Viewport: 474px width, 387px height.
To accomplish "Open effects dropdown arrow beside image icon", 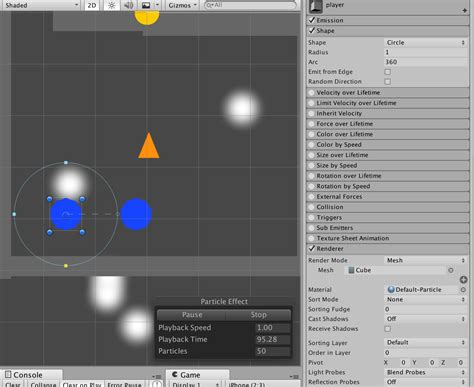I will [158, 5].
